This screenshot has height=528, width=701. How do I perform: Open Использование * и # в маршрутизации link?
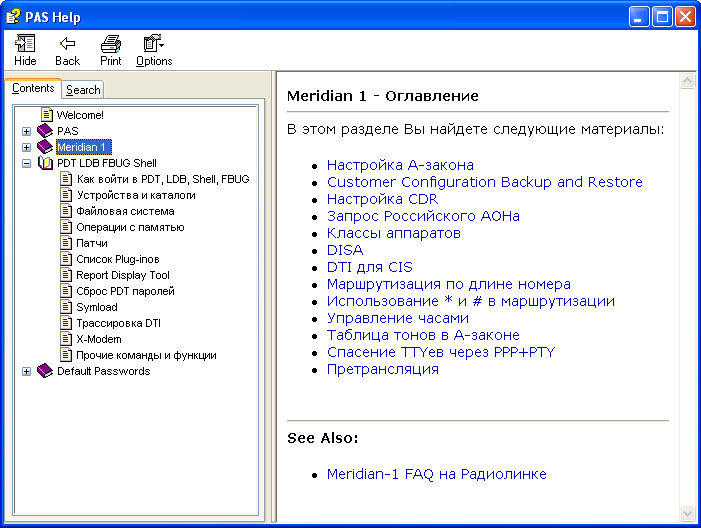tap(471, 301)
